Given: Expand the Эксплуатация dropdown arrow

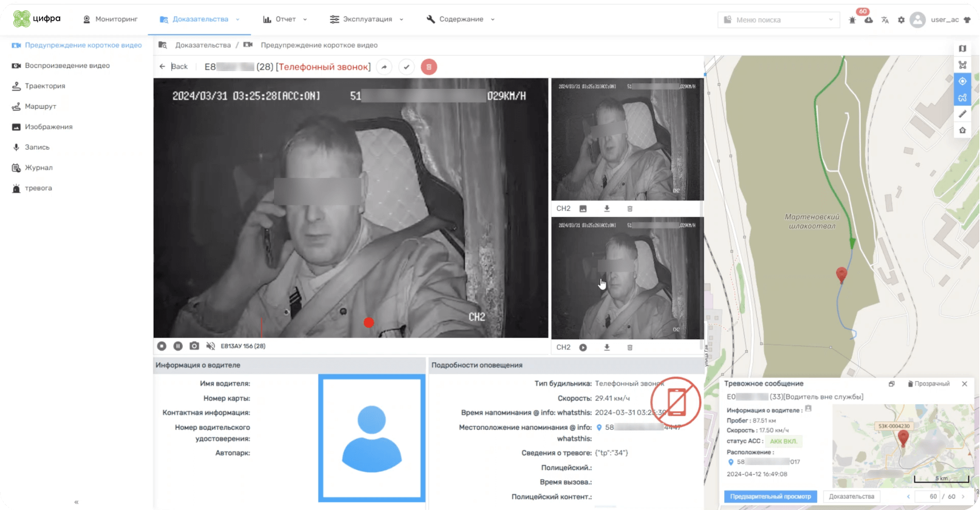Looking at the screenshot, I should pyautogui.click(x=402, y=19).
